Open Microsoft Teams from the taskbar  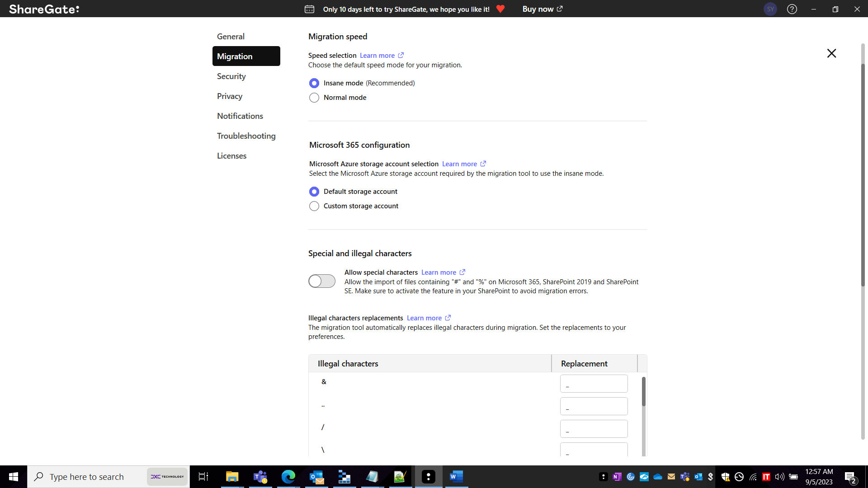(x=260, y=477)
